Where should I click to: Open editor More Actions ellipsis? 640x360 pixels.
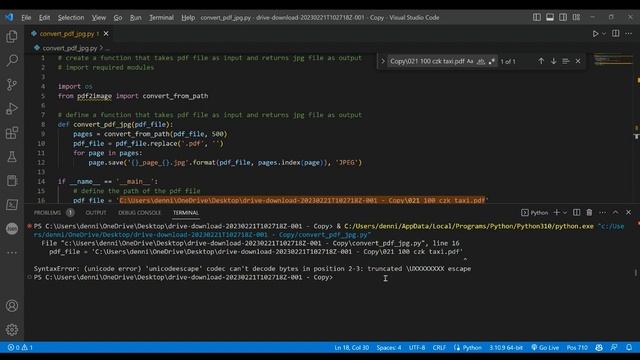point(629,33)
